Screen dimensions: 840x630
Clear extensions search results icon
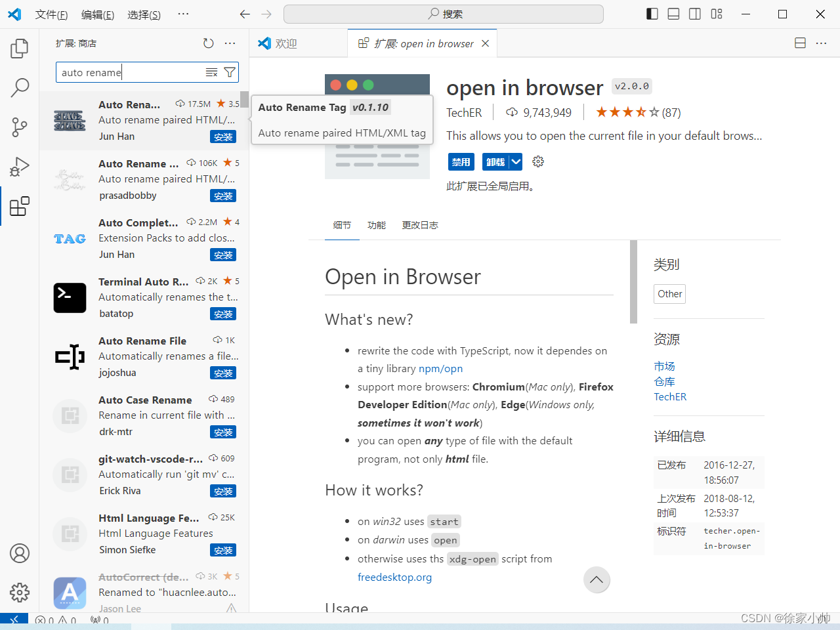(x=211, y=72)
